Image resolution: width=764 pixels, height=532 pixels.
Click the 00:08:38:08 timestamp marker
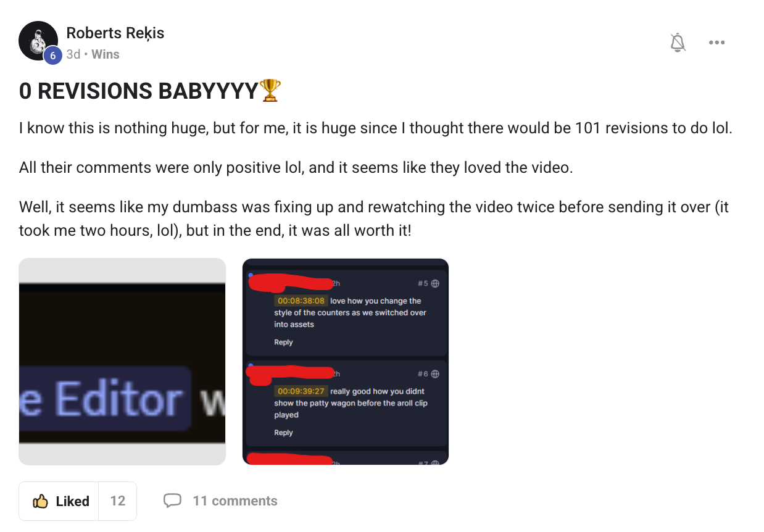pyautogui.click(x=301, y=301)
